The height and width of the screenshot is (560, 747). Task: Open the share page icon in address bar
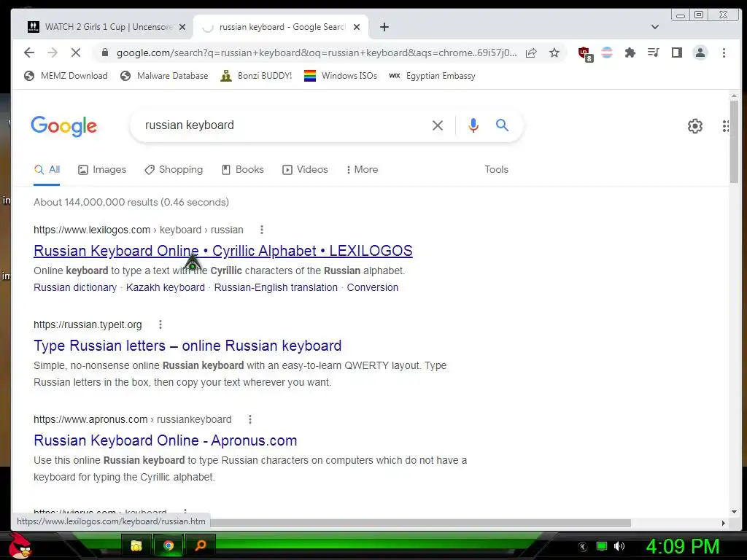click(x=531, y=52)
